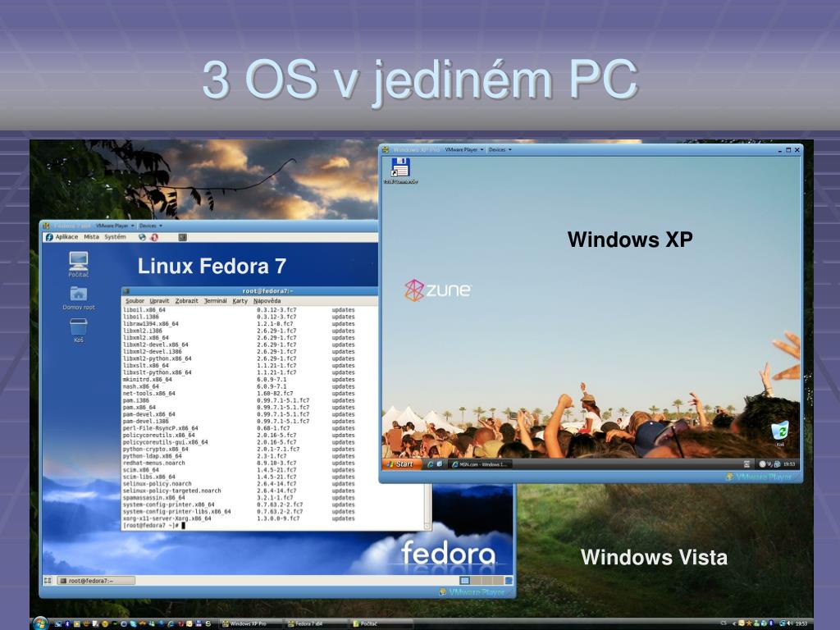Open the Soubor menu in terminal

tap(135, 301)
